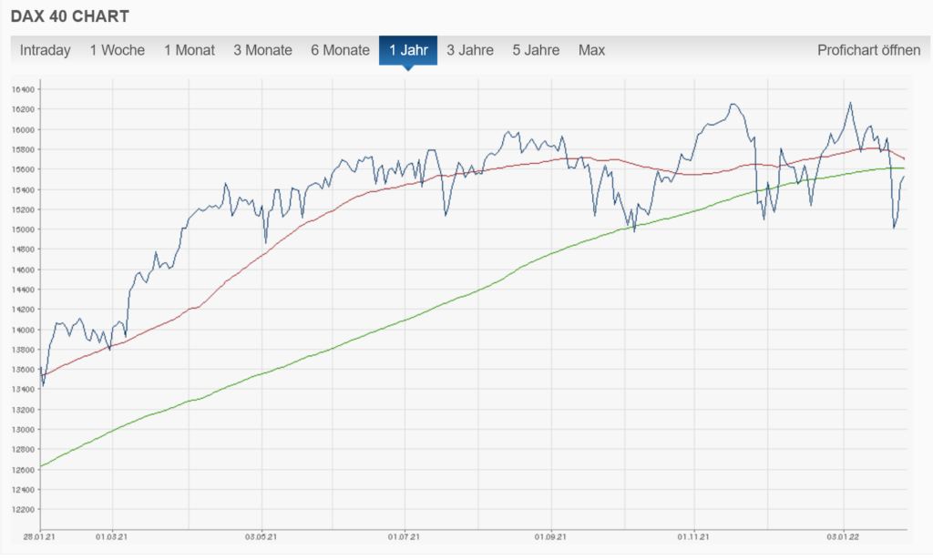The image size is (933, 560).
Task: Select the 1 Woche time range
Action: point(117,50)
